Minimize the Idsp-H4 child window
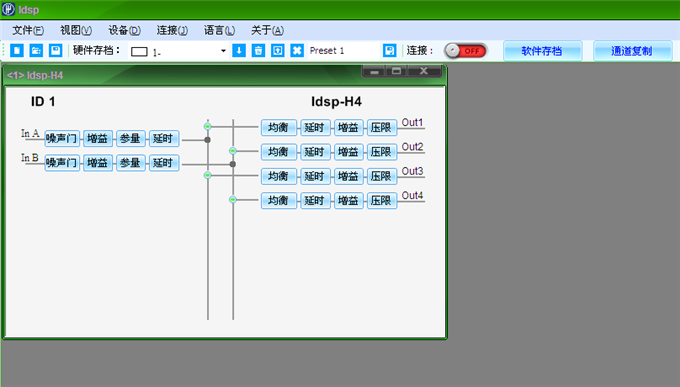 [375, 71]
